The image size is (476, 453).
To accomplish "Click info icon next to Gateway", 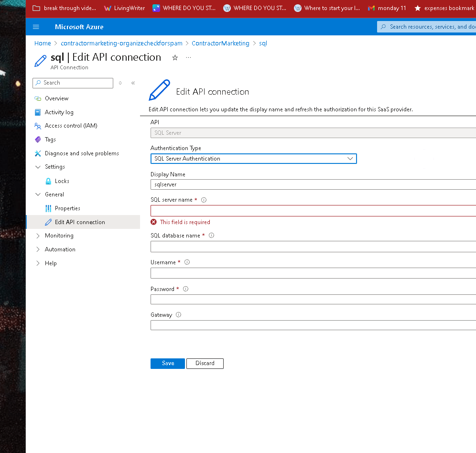I will (179, 314).
